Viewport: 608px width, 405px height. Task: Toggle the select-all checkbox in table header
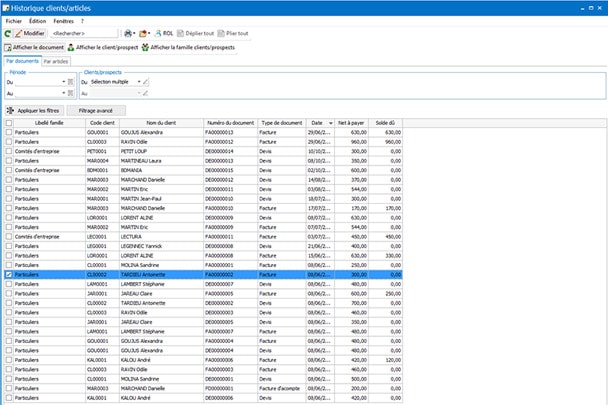pos(9,123)
